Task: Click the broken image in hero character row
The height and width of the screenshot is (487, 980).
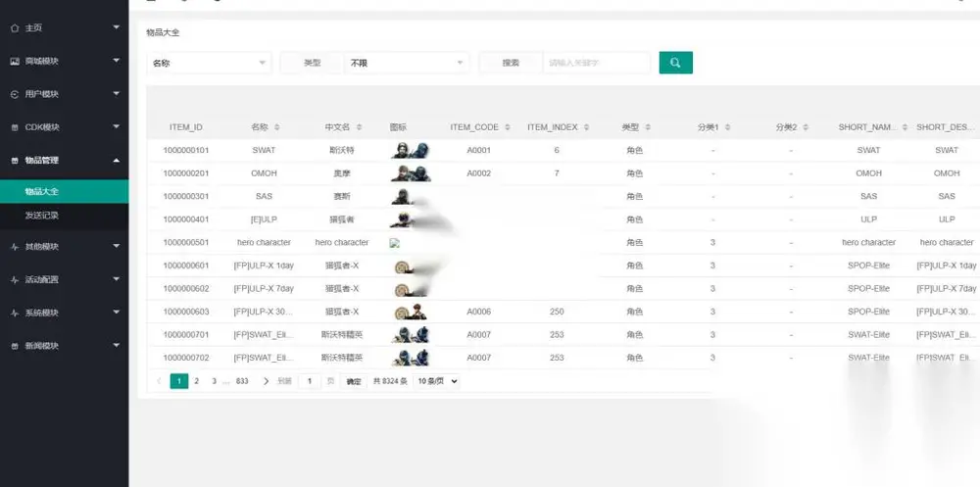Action: tap(394, 243)
